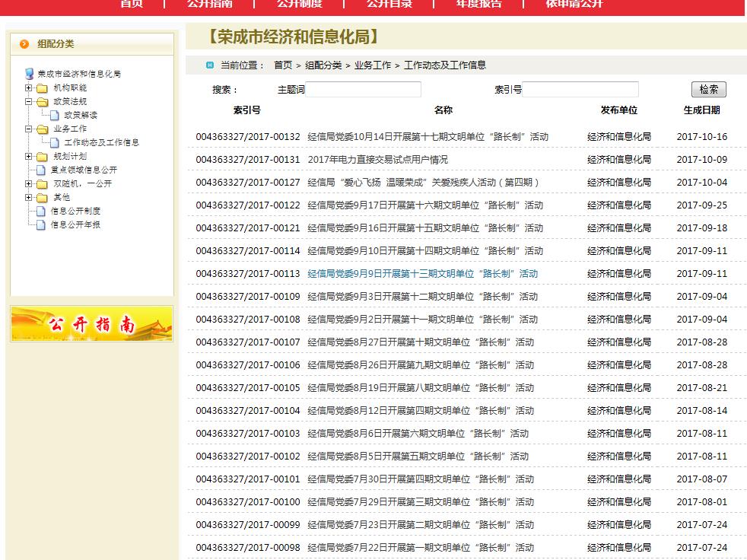Open 公开目录 in the top navigation bar
Screen dimensions: 747x560
point(389,4)
